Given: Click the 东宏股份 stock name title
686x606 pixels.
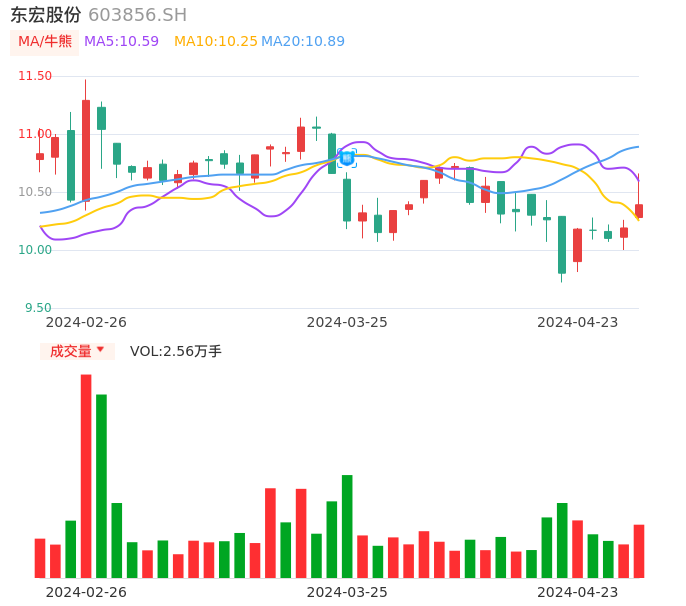Looking at the screenshot, I should (46, 15).
